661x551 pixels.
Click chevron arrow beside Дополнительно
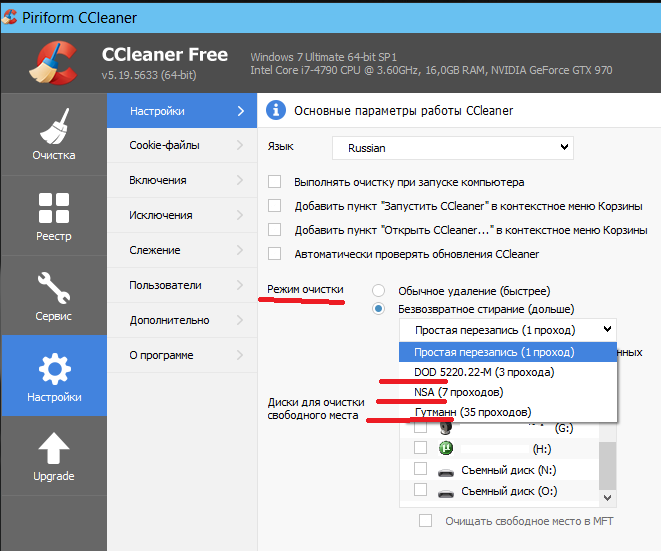(240, 320)
